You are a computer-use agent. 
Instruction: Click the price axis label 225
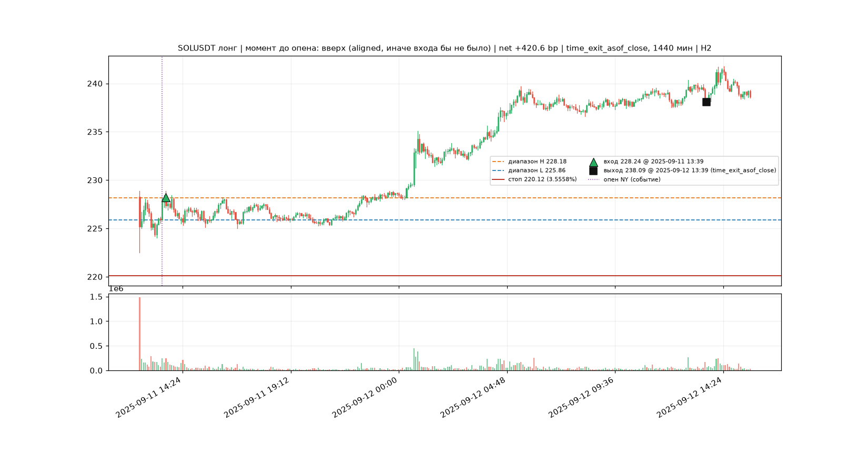pos(95,229)
